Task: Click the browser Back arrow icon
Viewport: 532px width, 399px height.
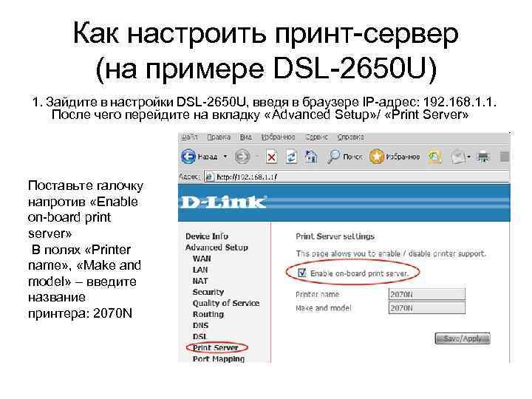Action: click(188, 157)
